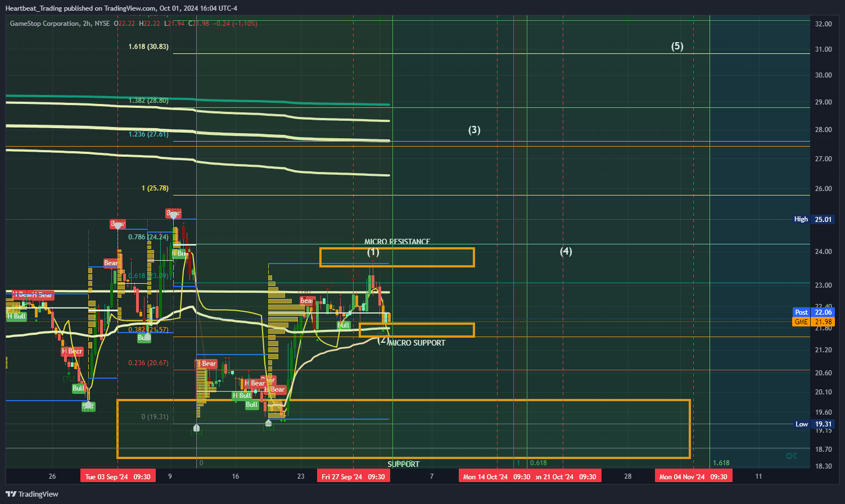Click the Post 22.06 price label
The image size is (845, 504).
814,312
